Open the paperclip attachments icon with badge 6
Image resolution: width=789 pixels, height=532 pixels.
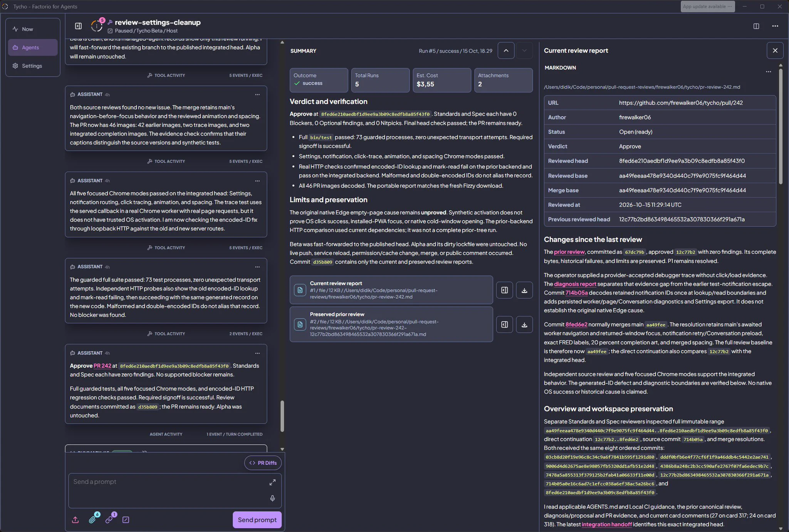93,519
